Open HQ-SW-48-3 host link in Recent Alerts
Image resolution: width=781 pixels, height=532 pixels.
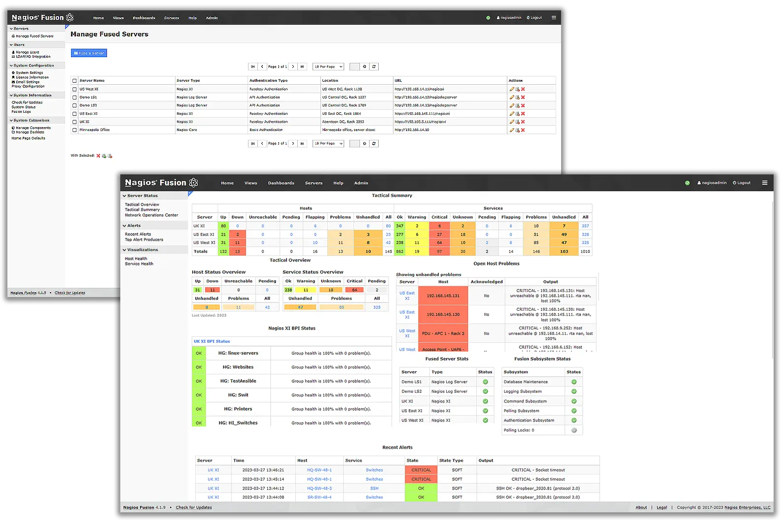(x=319, y=488)
